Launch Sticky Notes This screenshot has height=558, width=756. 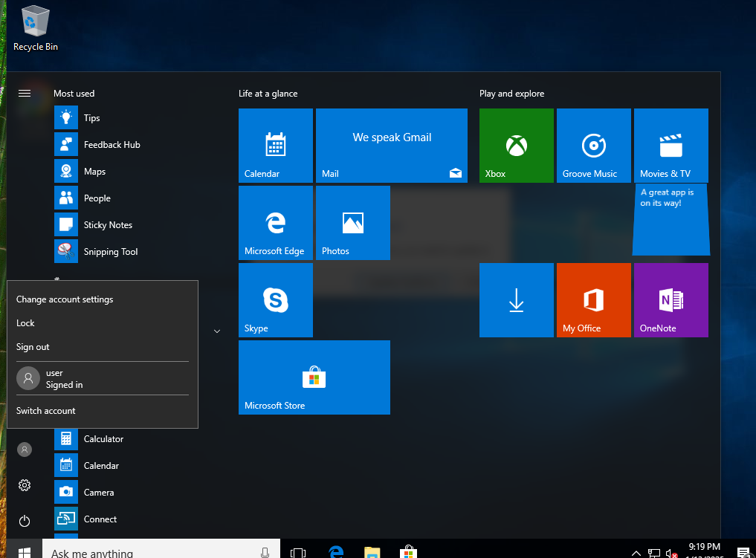point(108,225)
